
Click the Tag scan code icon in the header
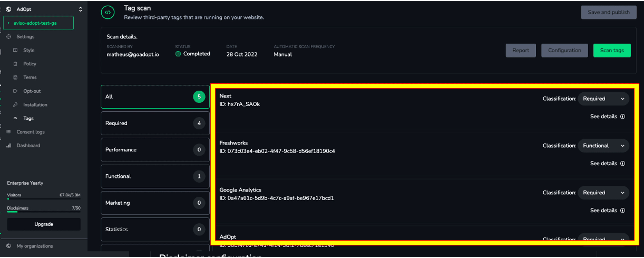tap(108, 13)
